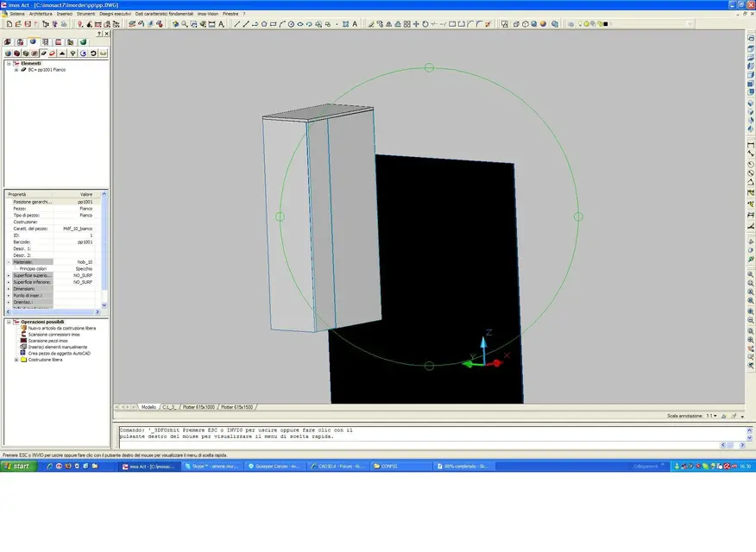Click the Save drawing toolbar icon
Image resolution: width=756 pixels, height=552 pixels.
pos(28,24)
